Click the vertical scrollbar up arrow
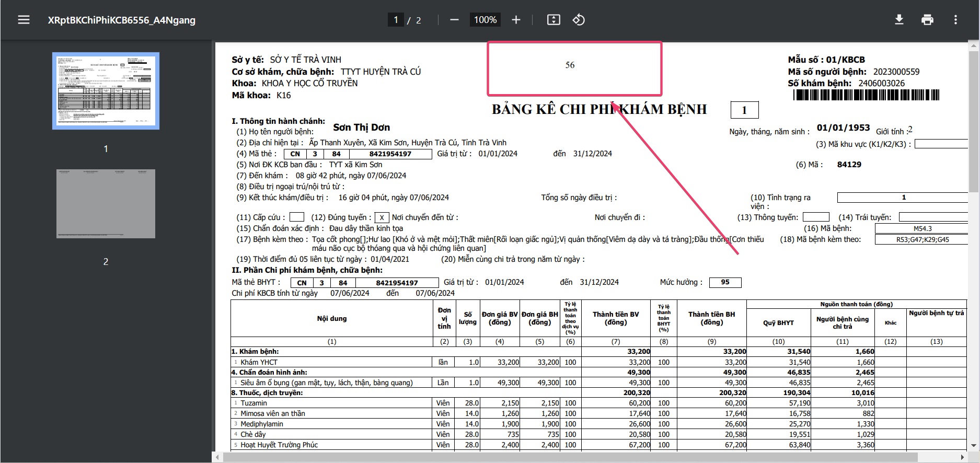Viewport: 980px width, 463px height. (x=973, y=46)
